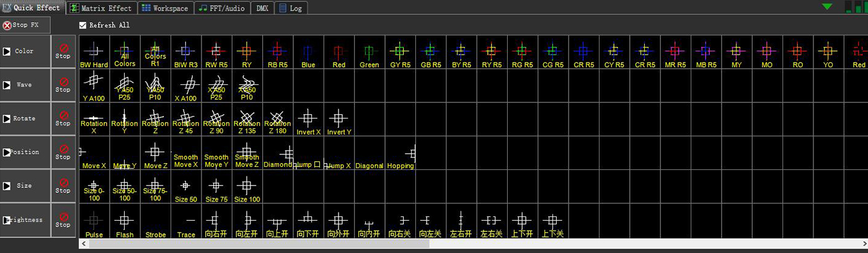Open the Position effects row header
868x253 pixels.
coord(25,152)
